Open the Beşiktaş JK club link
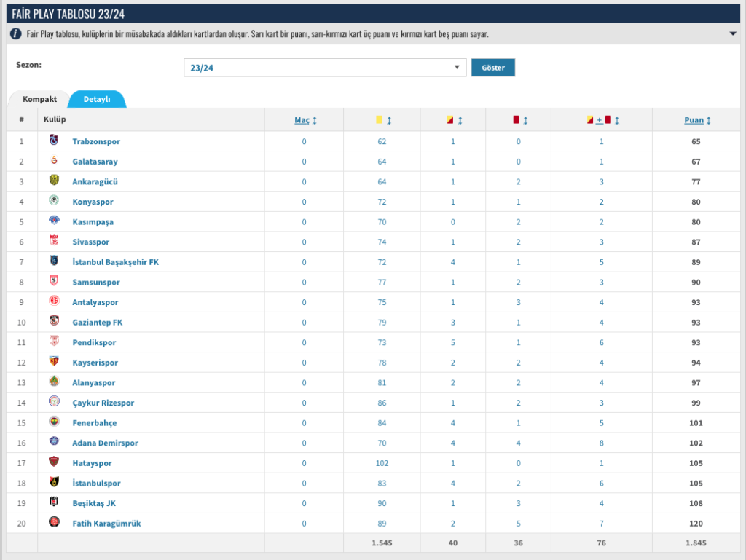This screenshot has height=560, width=746. (94, 503)
